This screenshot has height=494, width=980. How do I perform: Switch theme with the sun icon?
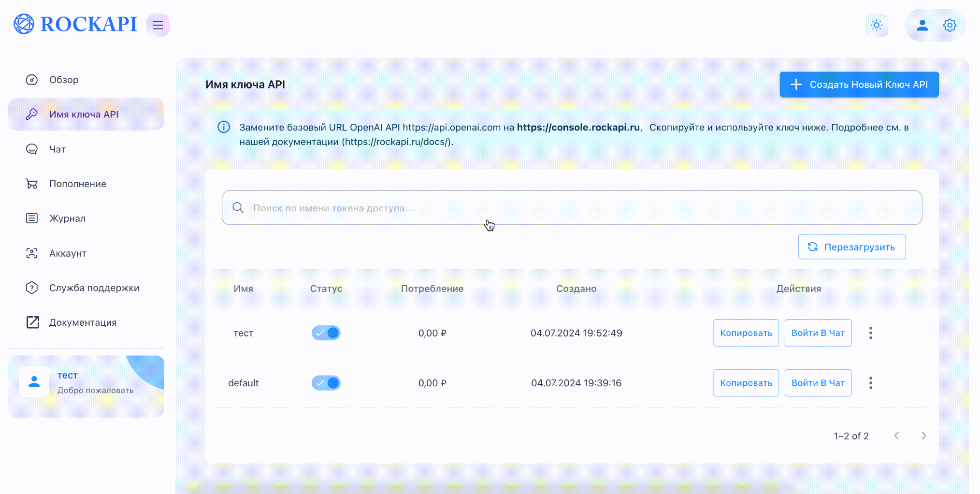coord(877,25)
